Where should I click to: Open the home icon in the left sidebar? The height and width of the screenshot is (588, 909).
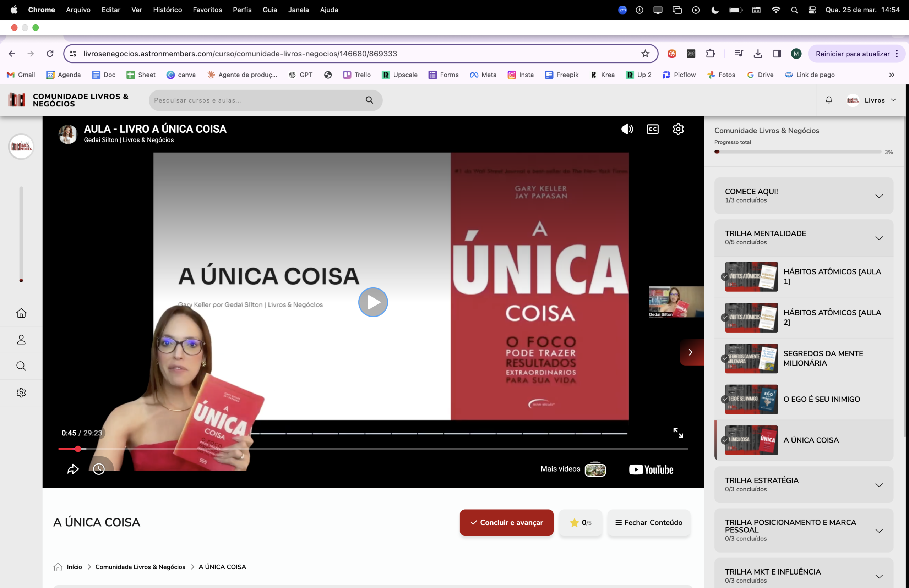click(21, 313)
